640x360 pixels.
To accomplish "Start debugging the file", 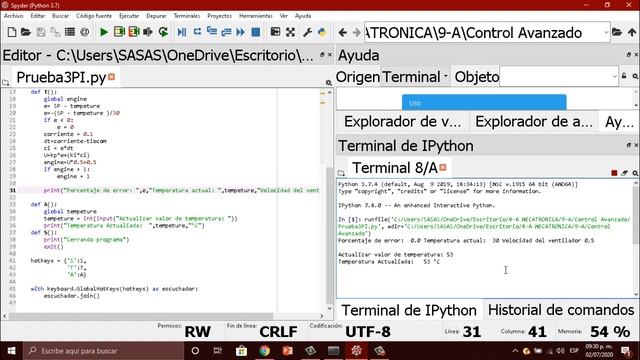I will coord(182,32).
